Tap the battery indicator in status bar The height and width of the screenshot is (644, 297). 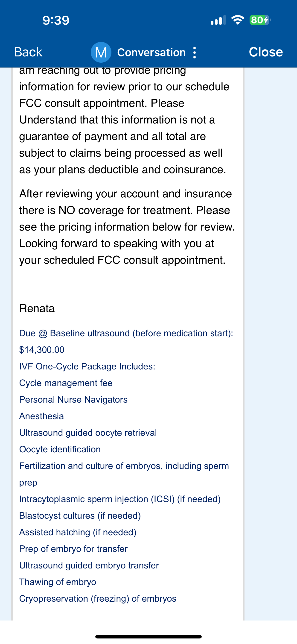[x=260, y=20]
